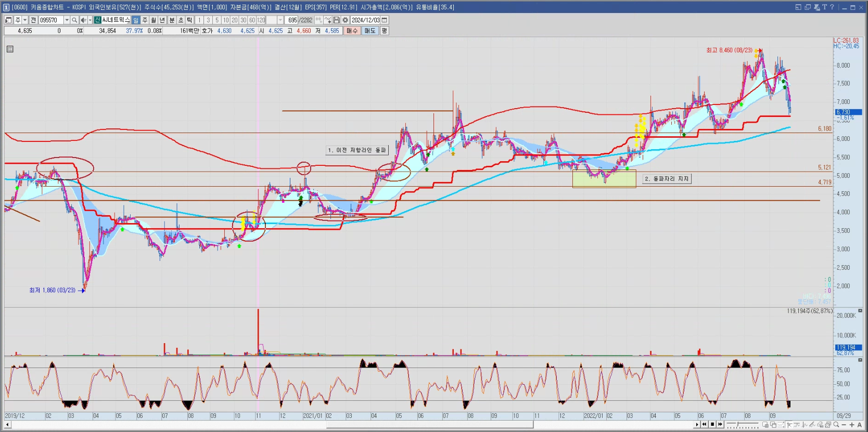
Task: Open the calendar date picker icon
Action: click(385, 20)
